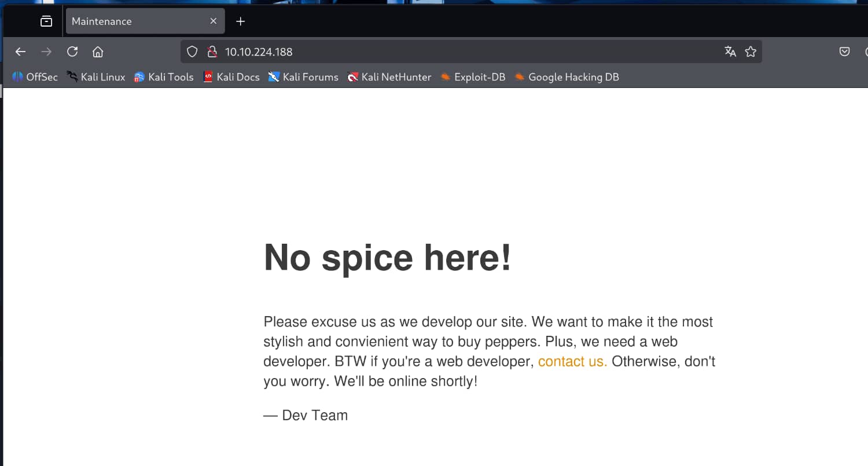Click the insecure connection padlock icon

coord(212,52)
